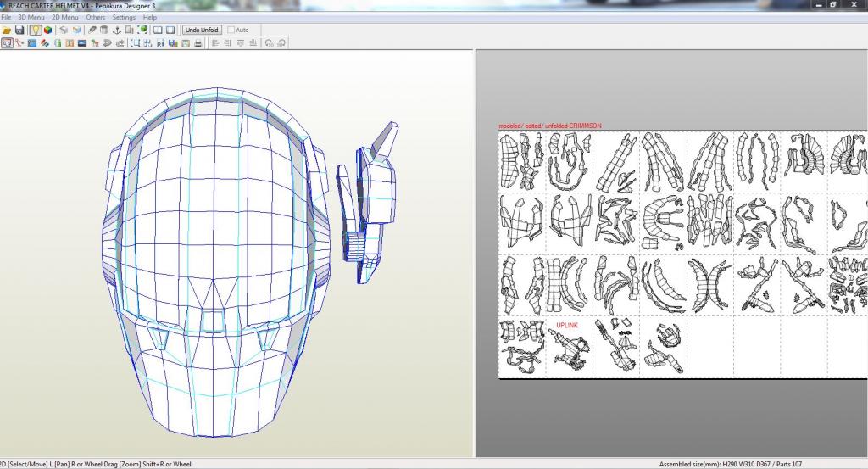Viewport: 868px width, 469px height.
Task: Click the Open file folder icon
Action: [x=7, y=30]
